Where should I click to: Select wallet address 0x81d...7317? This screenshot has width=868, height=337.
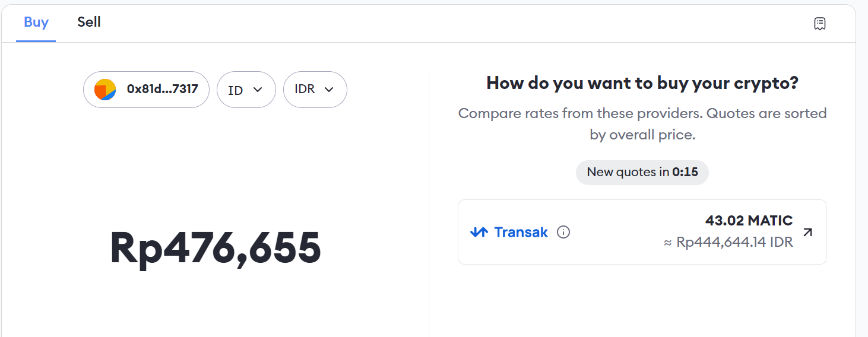[162, 90]
